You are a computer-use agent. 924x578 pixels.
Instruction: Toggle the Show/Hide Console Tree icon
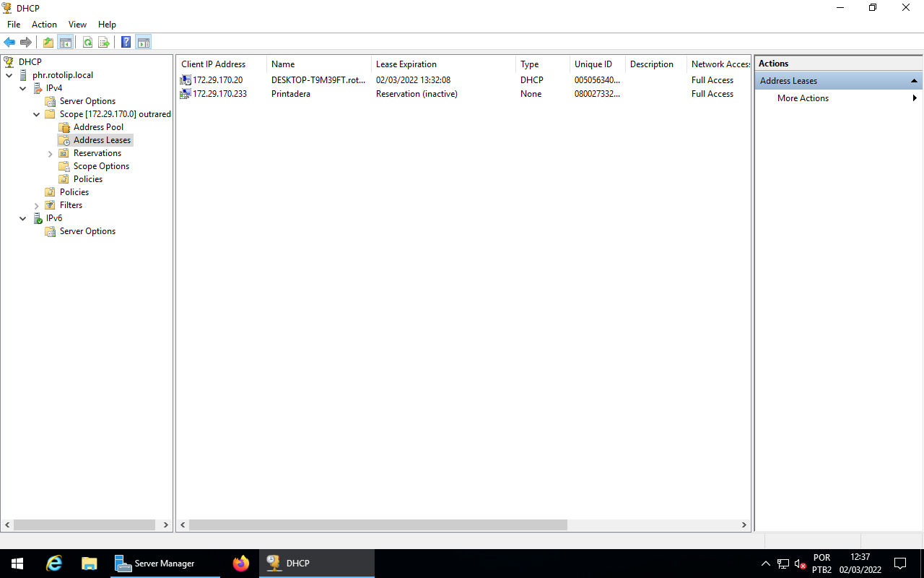tap(66, 42)
